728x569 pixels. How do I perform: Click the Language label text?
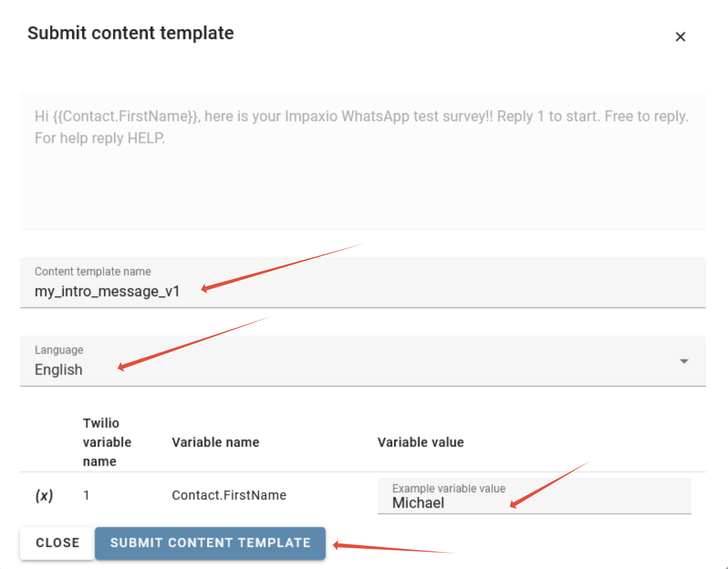59,350
